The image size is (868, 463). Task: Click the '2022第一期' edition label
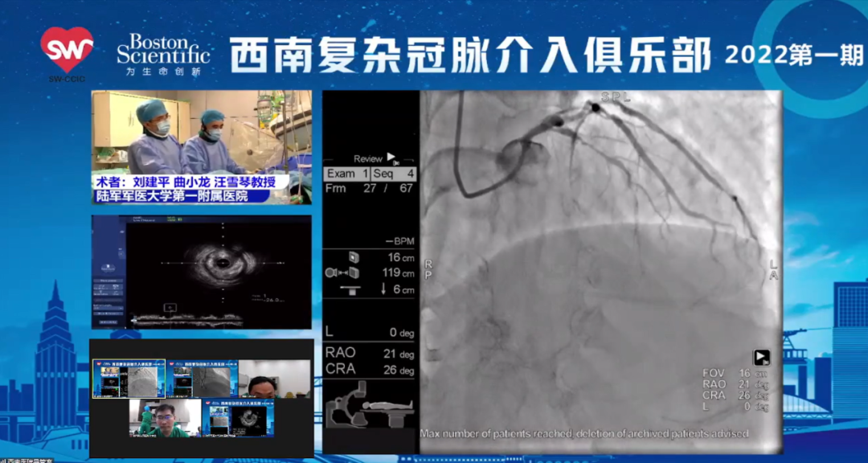click(x=793, y=55)
